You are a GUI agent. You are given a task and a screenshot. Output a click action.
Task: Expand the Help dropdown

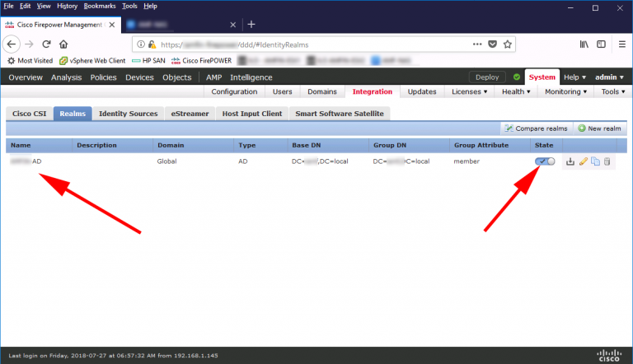pyautogui.click(x=574, y=77)
